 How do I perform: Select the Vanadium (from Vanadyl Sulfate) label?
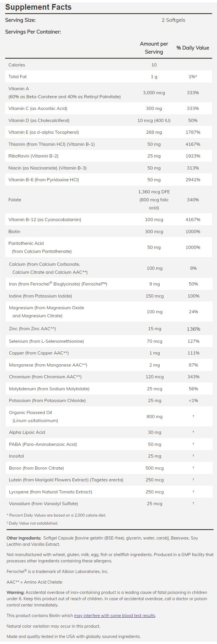43,504
